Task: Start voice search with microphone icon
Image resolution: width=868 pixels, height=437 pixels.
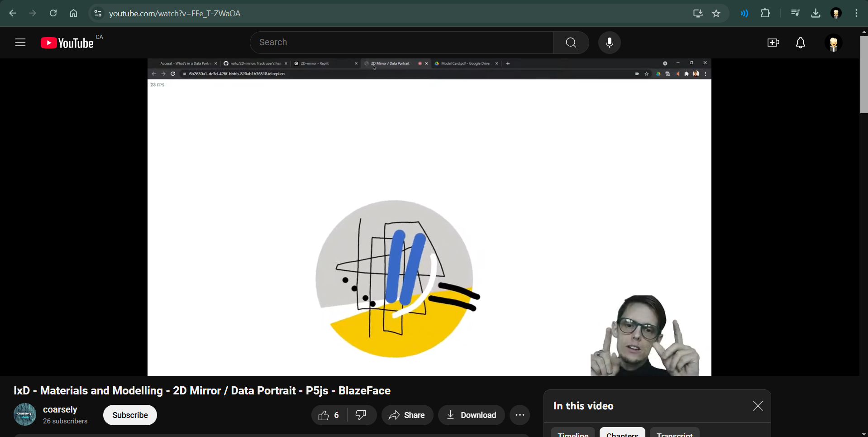Action: tap(610, 43)
